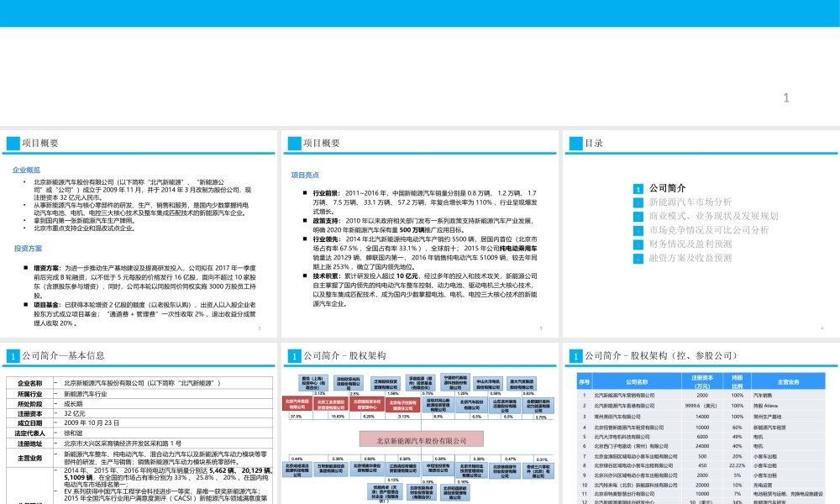840x504 pixels.
Task: Click the blue 1 badge on the 公司简介—基本信息 header
Action: click(13, 354)
